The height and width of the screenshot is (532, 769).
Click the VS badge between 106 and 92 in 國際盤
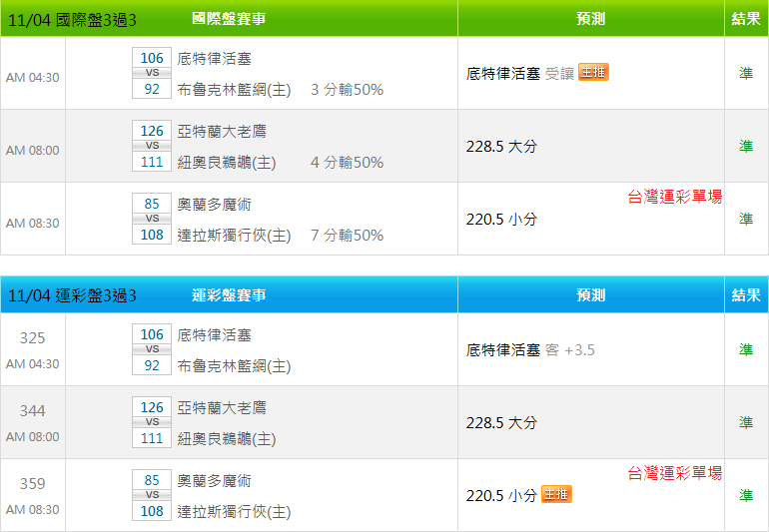point(152,73)
